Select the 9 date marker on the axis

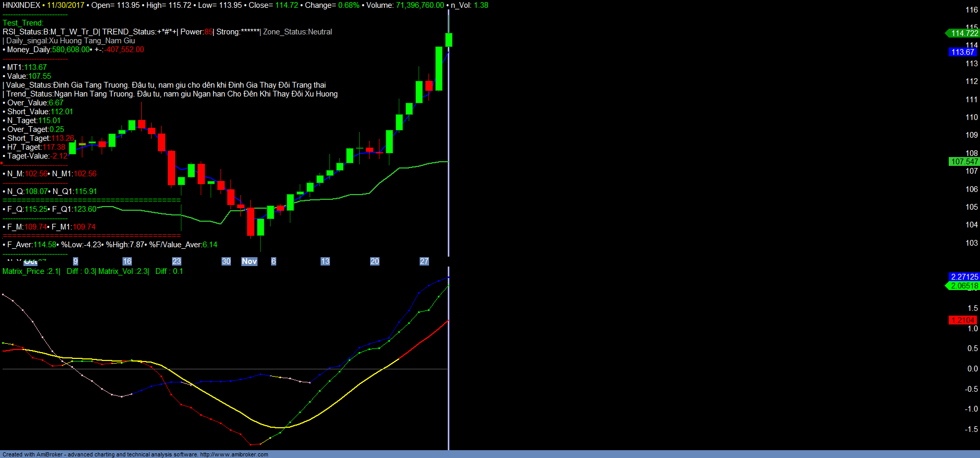(76, 261)
